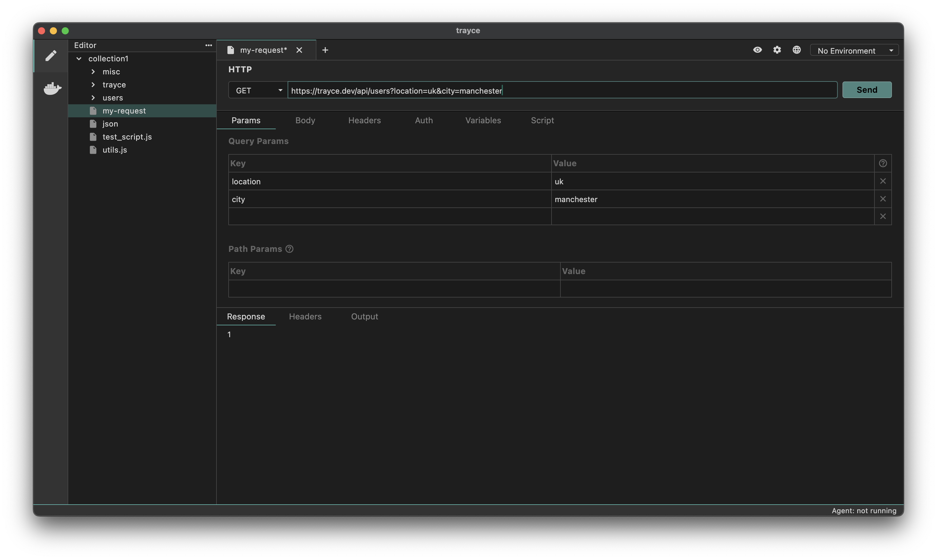Switch to the Output tab

364,317
